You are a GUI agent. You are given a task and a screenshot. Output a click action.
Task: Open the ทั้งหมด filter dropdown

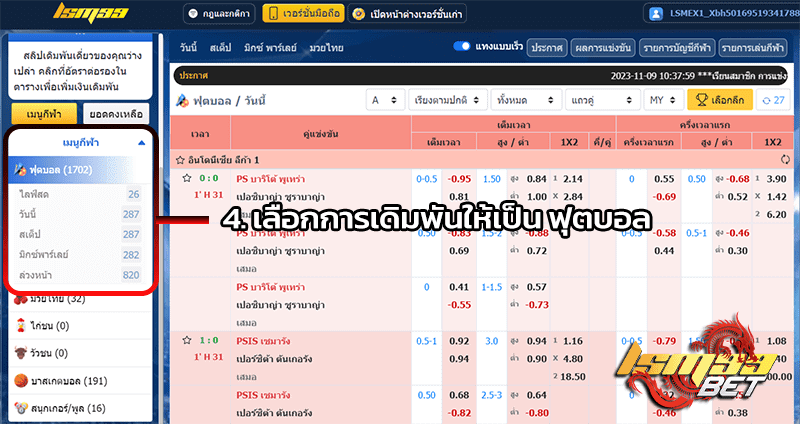[526, 100]
